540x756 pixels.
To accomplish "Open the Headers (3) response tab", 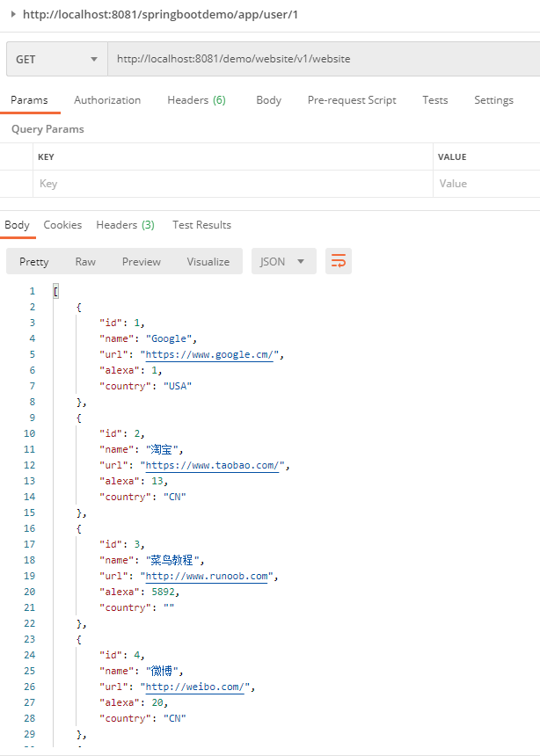I will coord(125,225).
